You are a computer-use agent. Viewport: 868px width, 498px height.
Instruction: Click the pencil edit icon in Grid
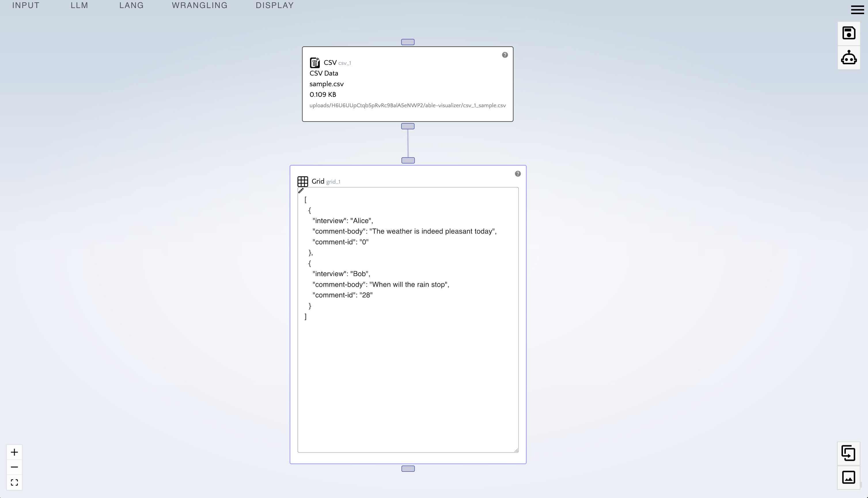301,191
